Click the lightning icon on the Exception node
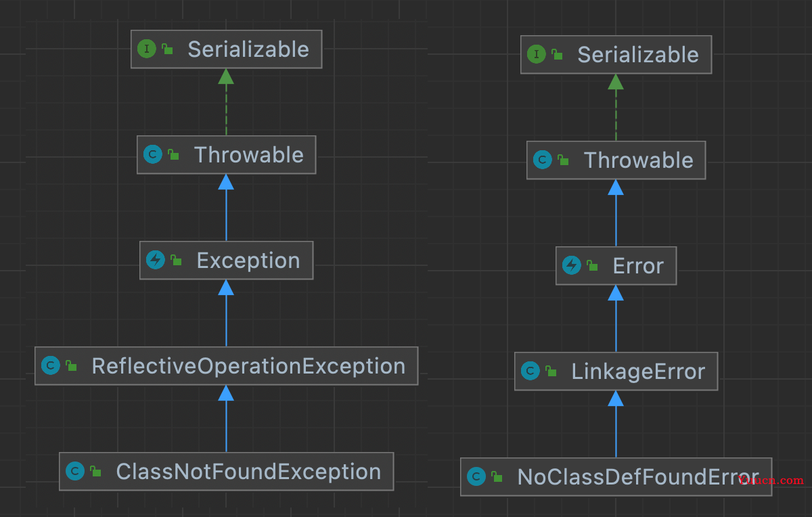Image resolution: width=812 pixels, height=517 pixels. tap(156, 260)
